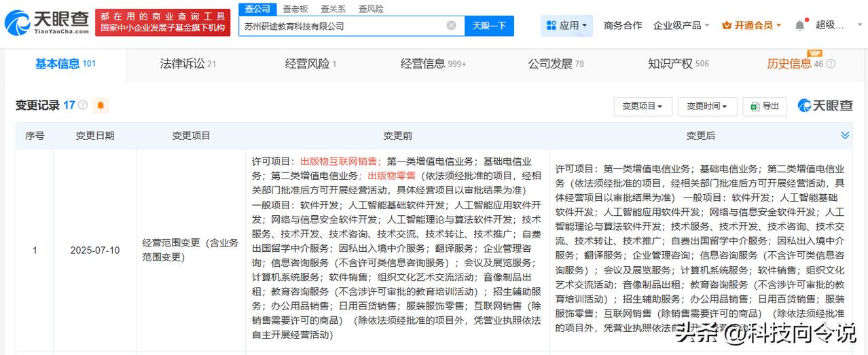Select the 查公司 search tab

[257, 9]
